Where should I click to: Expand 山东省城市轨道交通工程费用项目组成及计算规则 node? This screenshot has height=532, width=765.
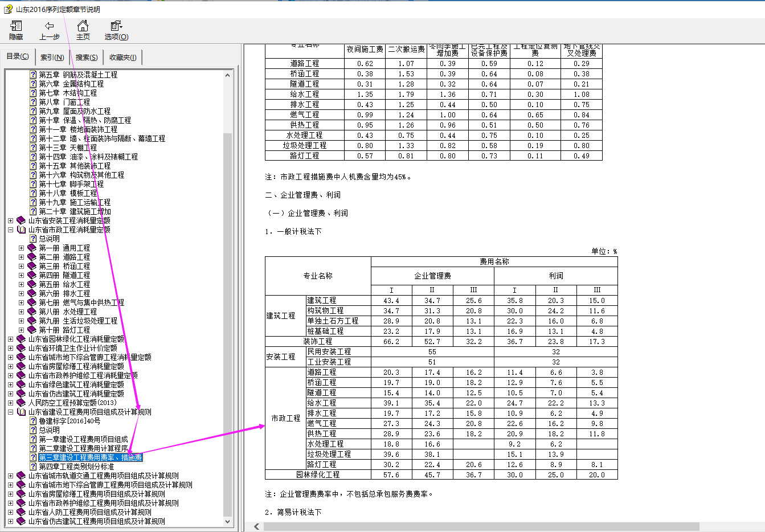[x=10, y=476]
